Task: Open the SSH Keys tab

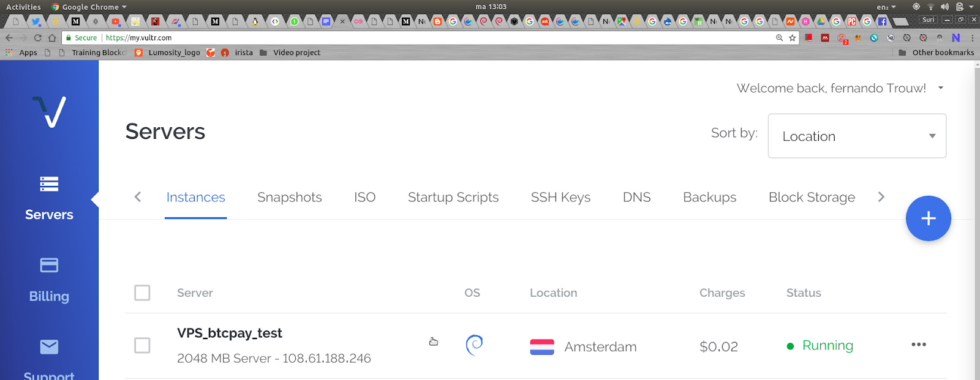Action: point(561,197)
